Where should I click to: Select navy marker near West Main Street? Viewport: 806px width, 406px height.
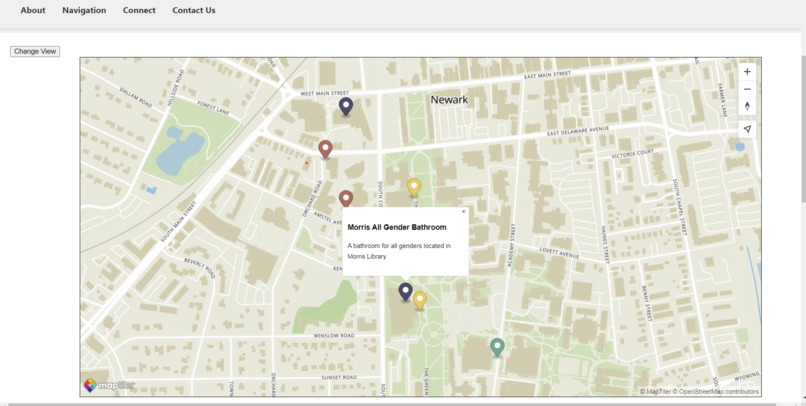[x=346, y=107]
